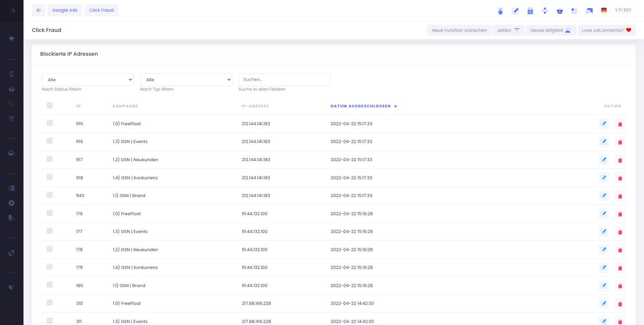Screen dimensions: 644x325
Task: Select row ID 917 checkbox
Action: (50, 159)
